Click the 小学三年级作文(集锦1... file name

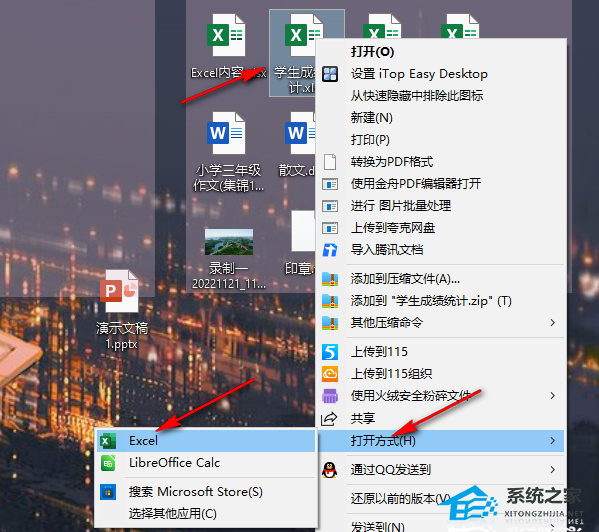pyautogui.click(x=228, y=178)
